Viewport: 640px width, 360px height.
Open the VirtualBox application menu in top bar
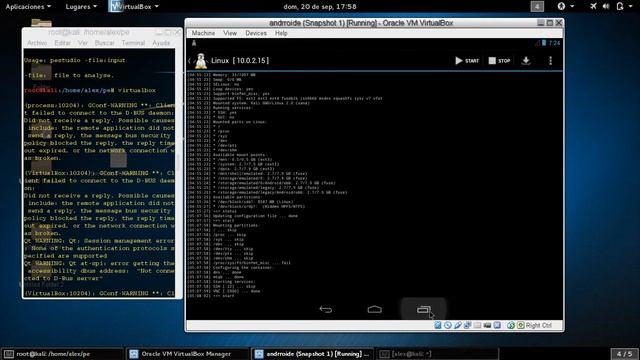(134, 7)
